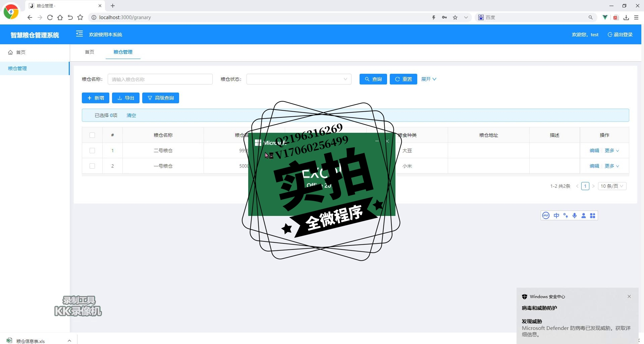644x344 pixels.
Task: Click the 导出 export button
Action: pos(126,98)
